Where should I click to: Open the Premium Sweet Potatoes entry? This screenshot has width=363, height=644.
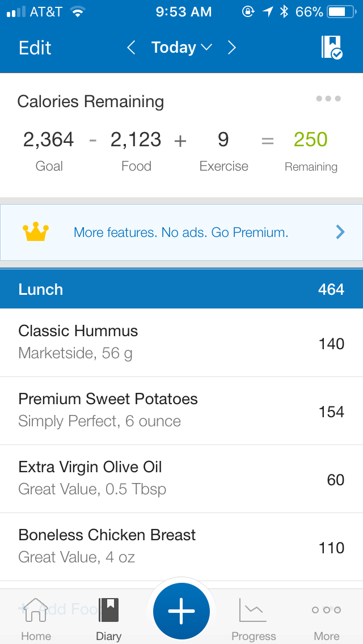181,410
